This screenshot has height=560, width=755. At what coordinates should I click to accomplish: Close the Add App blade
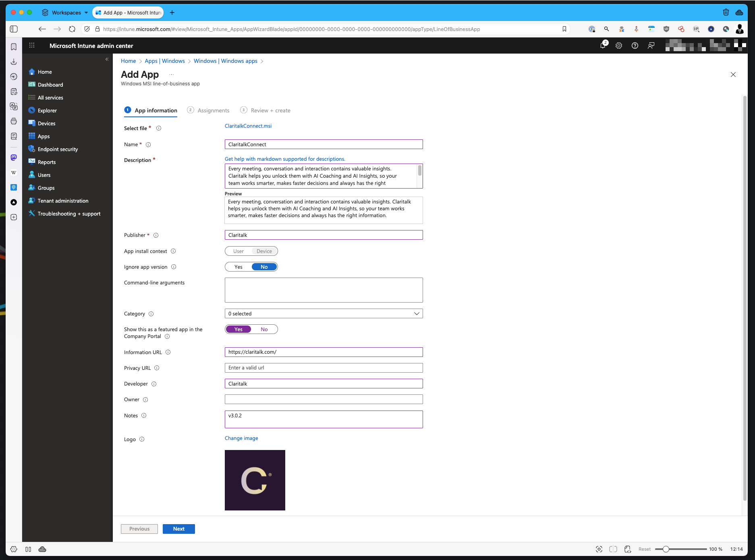coord(733,75)
